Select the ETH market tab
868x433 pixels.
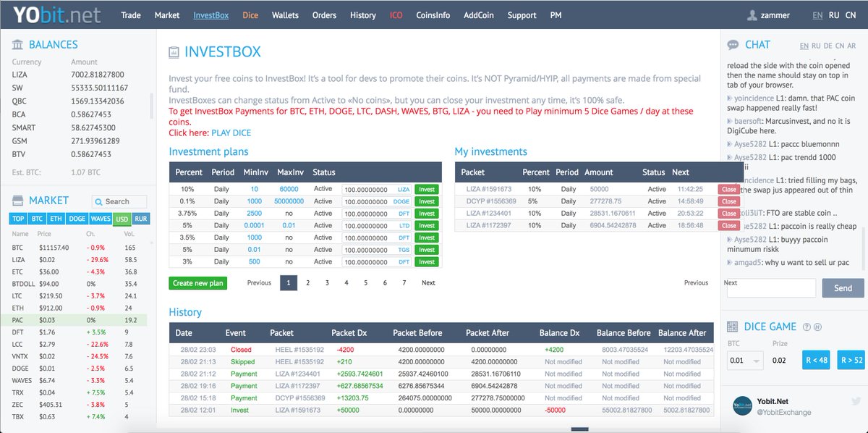coord(56,219)
